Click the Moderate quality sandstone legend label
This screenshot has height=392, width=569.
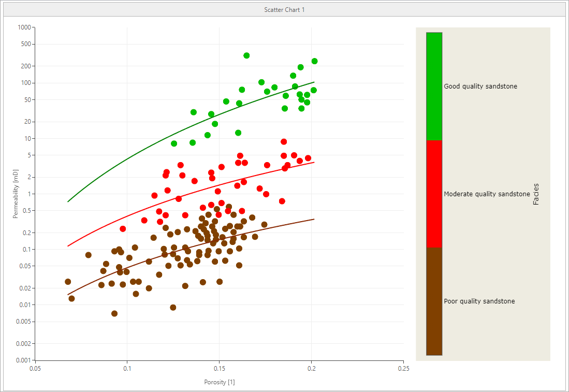click(487, 194)
